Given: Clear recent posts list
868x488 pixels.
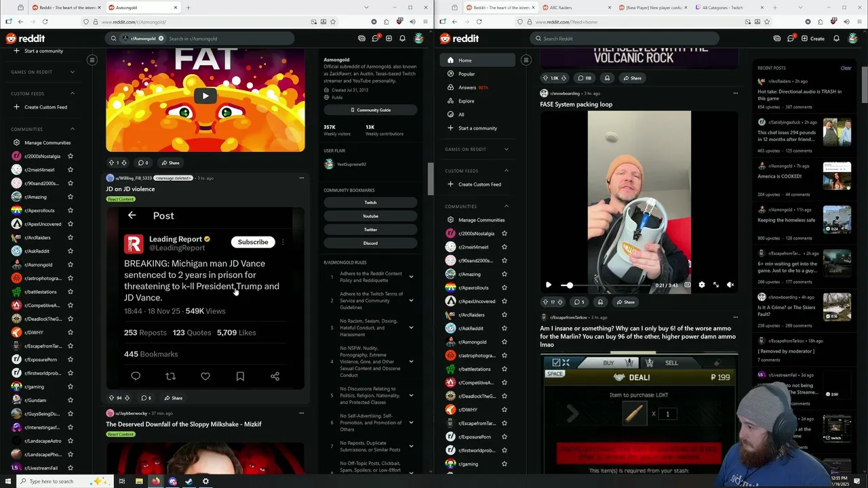Looking at the screenshot, I should 846,68.
